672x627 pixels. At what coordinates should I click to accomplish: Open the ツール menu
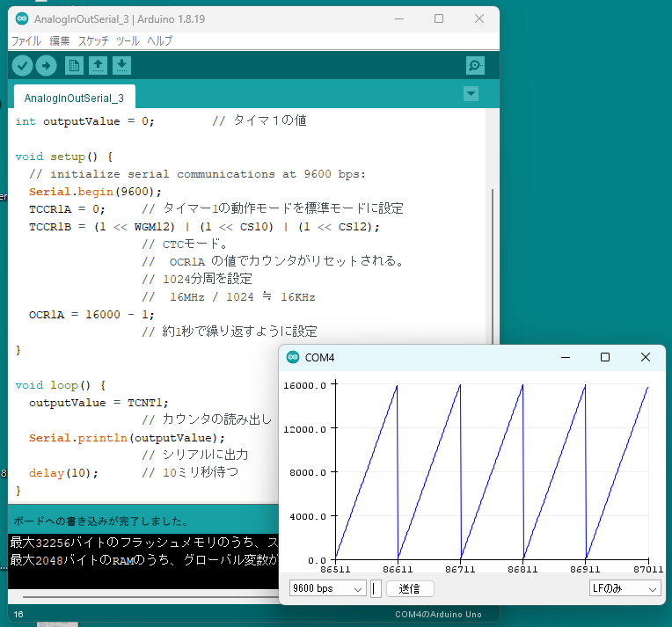128,41
